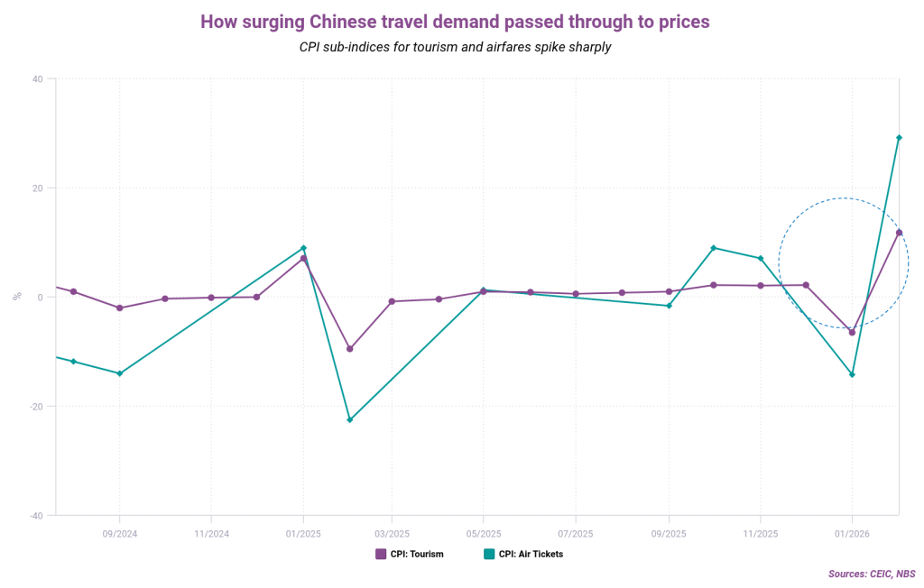Click the Air Tickets diamond marker above 01/2026
Screen dimensions: 924x588
pyautogui.click(x=852, y=374)
